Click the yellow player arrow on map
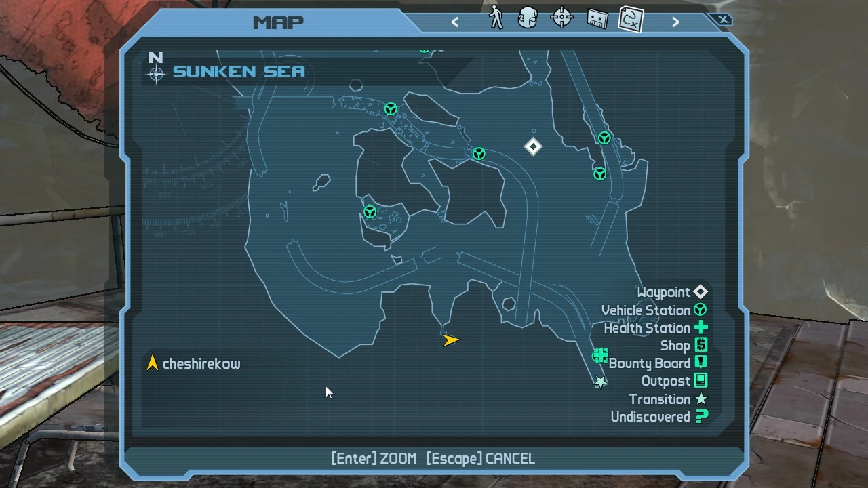 click(451, 340)
